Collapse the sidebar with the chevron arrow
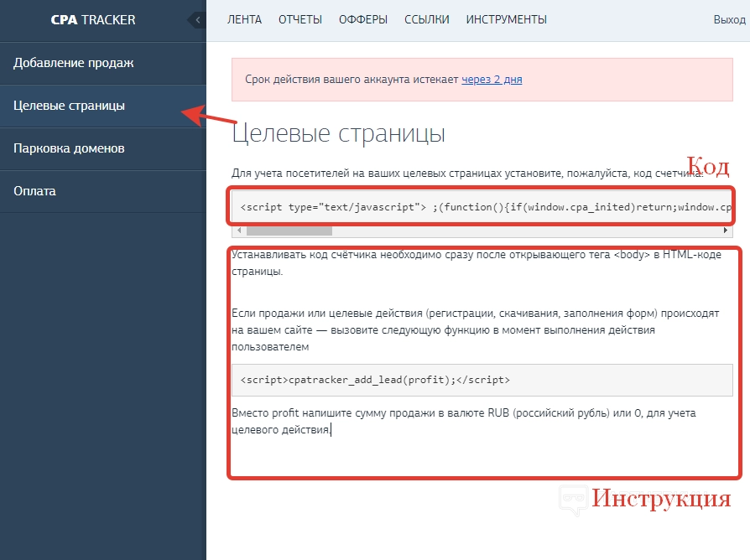750x560 pixels. pyautogui.click(x=197, y=19)
